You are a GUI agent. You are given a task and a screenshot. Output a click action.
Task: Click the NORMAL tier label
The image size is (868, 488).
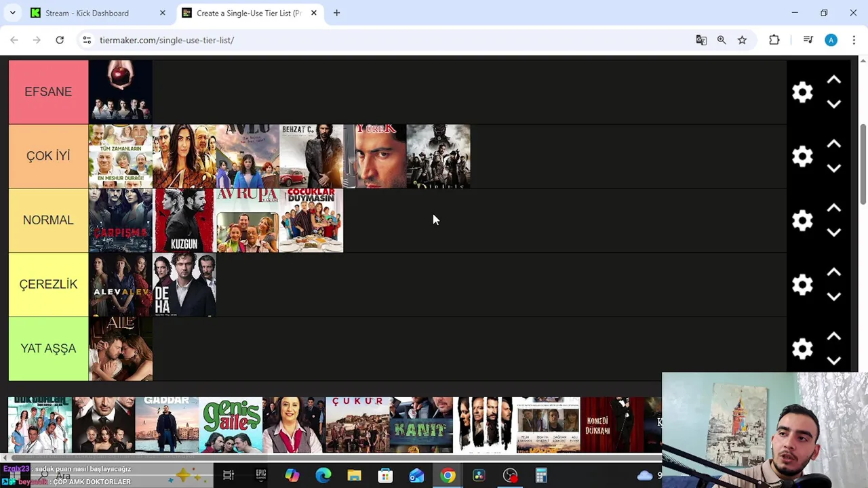pos(48,220)
